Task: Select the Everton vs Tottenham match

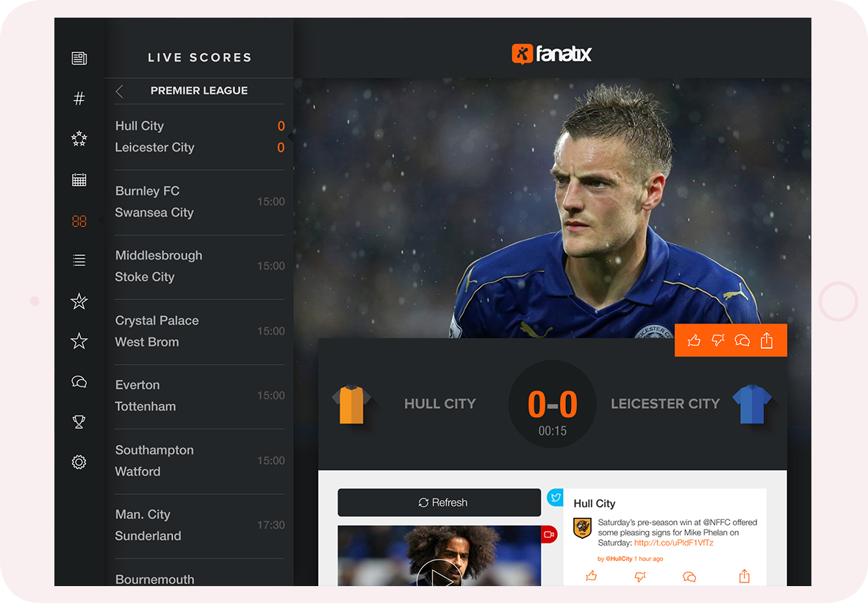Action: [200, 396]
